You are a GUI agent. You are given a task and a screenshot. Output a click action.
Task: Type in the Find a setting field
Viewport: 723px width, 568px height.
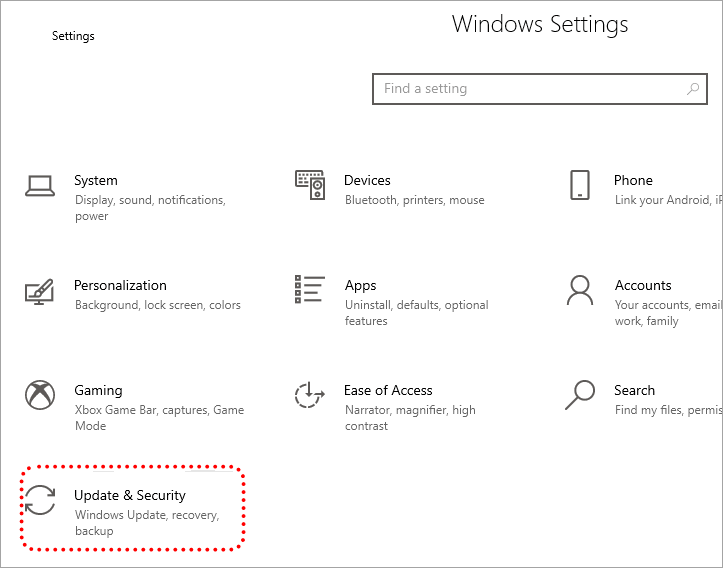530,89
